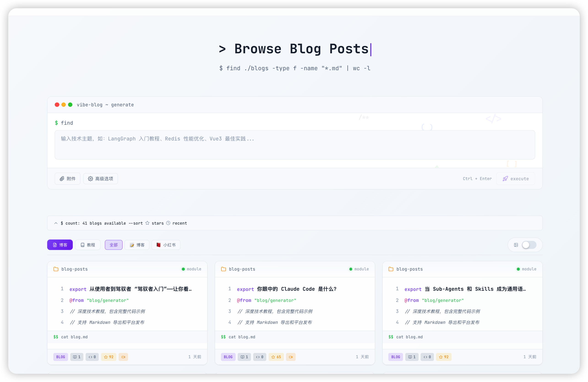This screenshot has height=382, width=588.
Task: Click the green window dot in vibe-blog header
Action: (70, 105)
